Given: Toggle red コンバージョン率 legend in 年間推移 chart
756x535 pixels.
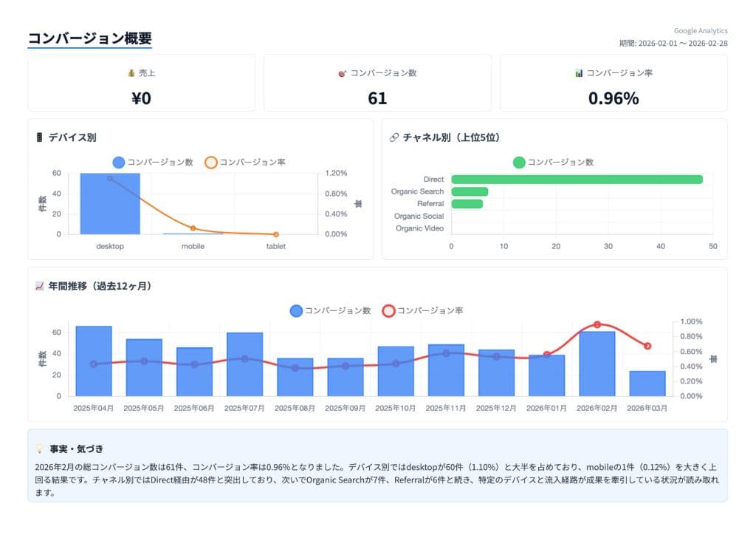Looking at the screenshot, I should pos(388,310).
